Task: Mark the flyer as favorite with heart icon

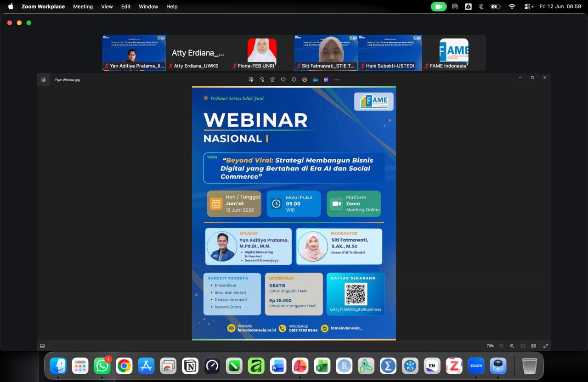Action: pyautogui.click(x=283, y=79)
